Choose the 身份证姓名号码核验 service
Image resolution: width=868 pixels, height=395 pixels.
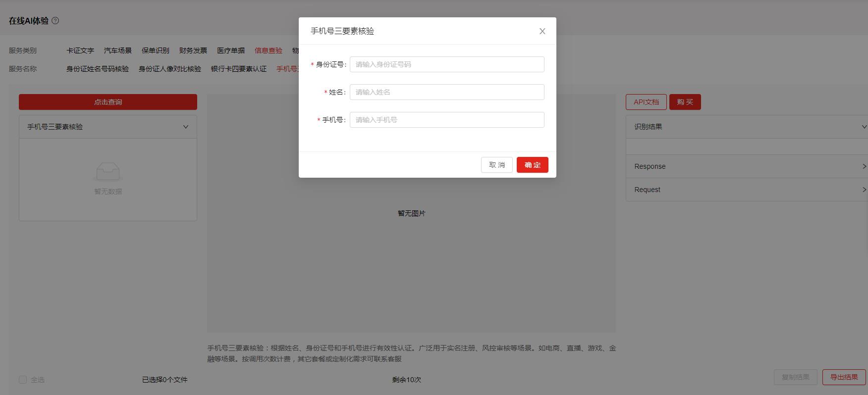tap(98, 69)
